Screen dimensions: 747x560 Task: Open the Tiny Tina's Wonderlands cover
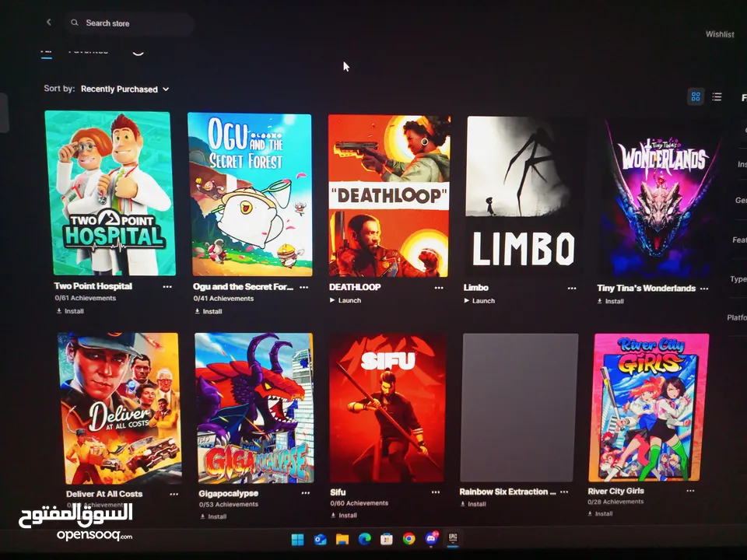(660, 198)
